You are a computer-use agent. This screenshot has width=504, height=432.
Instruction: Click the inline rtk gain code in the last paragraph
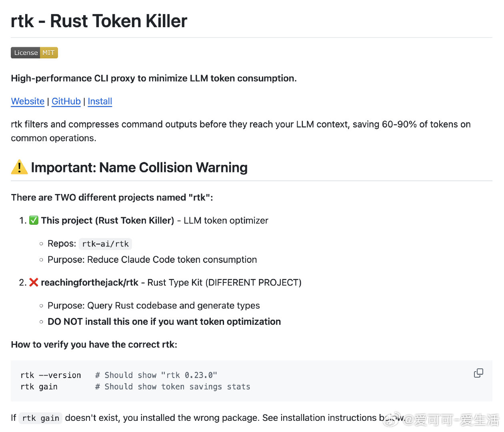[40, 418]
